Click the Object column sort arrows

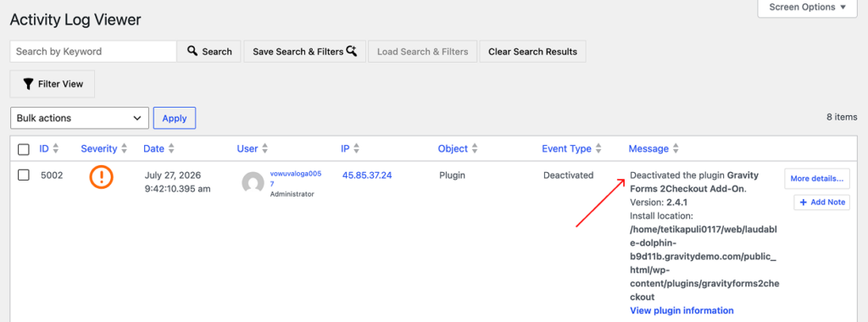pyautogui.click(x=475, y=149)
